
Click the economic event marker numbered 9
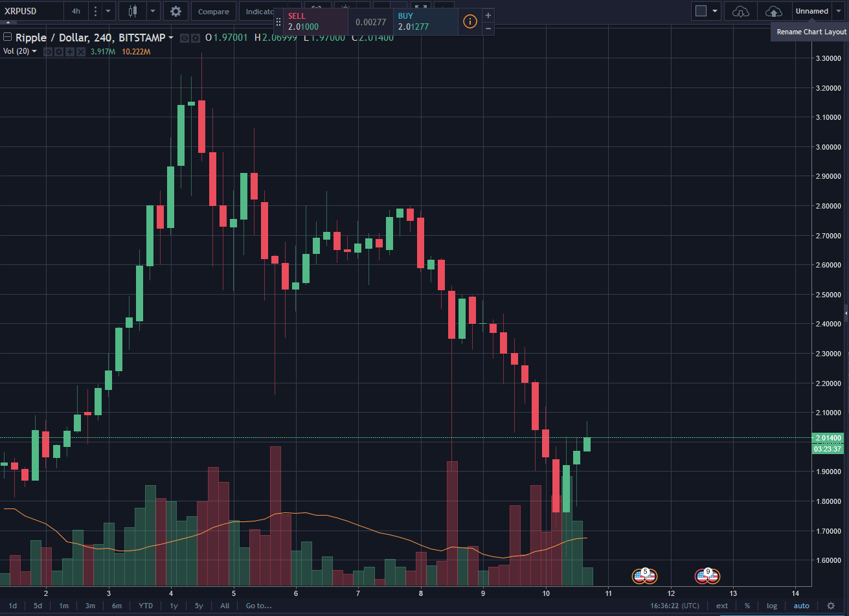pyautogui.click(x=707, y=575)
